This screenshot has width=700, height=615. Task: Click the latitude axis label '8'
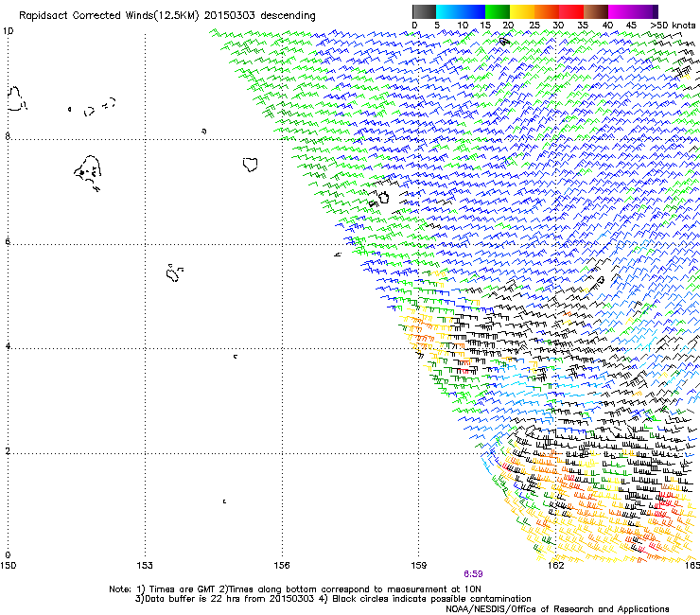[x=8, y=136]
